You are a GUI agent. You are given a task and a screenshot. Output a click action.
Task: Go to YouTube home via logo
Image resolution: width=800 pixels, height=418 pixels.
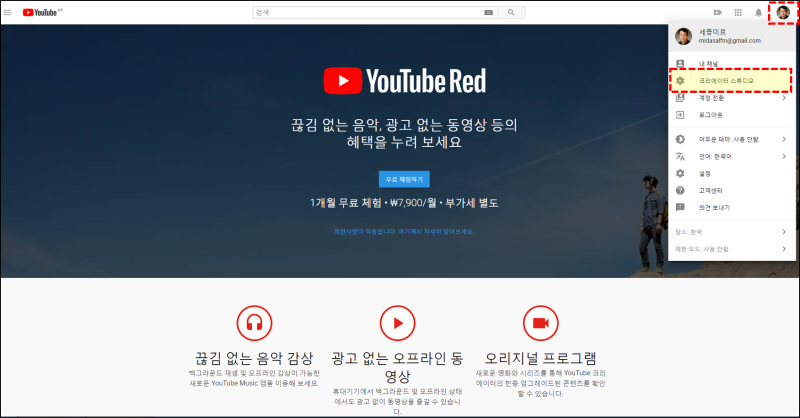42,12
